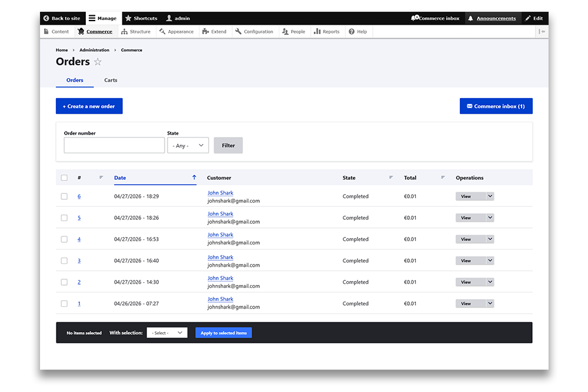
Task: Click the €0.01 total of order 3
Action: coord(410,261)
